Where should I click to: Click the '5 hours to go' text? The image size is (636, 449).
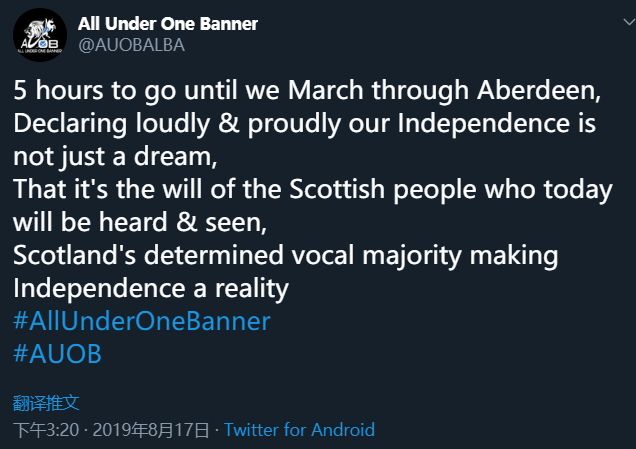[85, 92]
